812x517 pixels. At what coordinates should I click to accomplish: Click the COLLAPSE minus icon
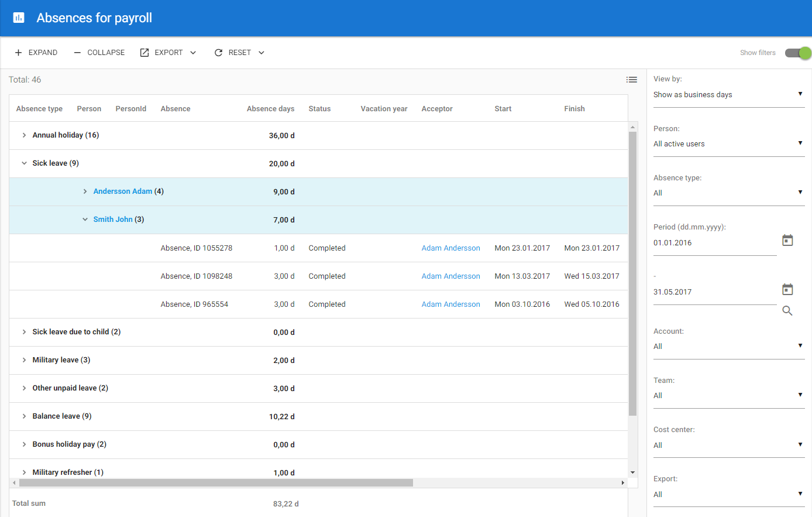pos(77,53)
